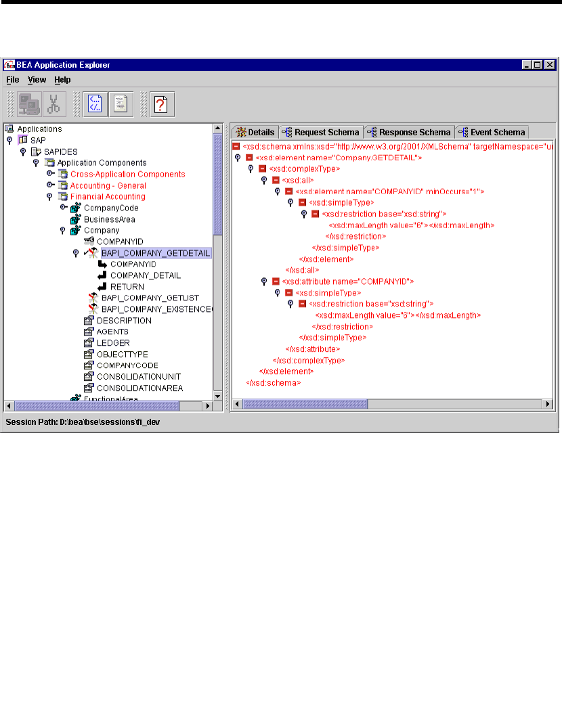Select the OBJECTTYPE attribute row
The width and height of the screenshot is (562, 728).
point(122,355)
